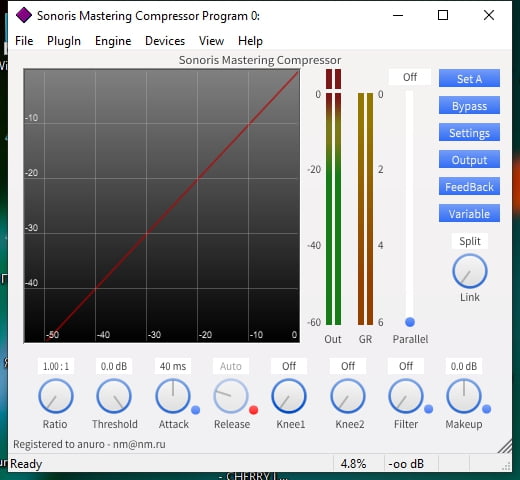
Task: Click the Makeup value field 0.0 dB
Action: [x=464, y=366]
